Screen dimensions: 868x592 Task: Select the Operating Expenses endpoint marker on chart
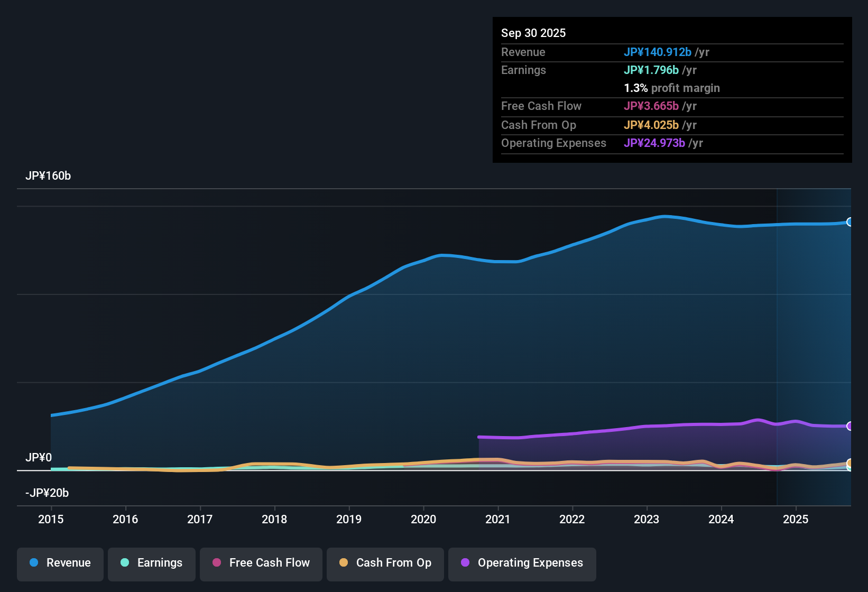850,425
